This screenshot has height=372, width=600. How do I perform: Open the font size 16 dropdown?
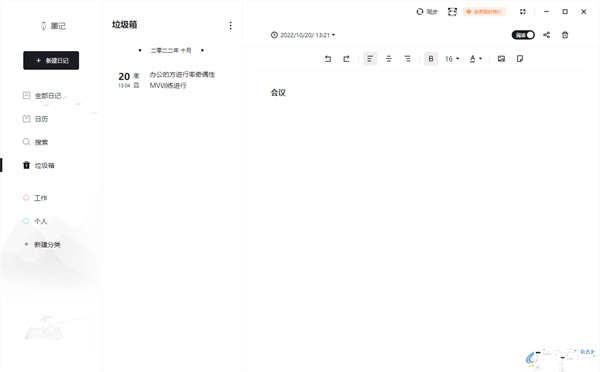click(x=452, y=59)
